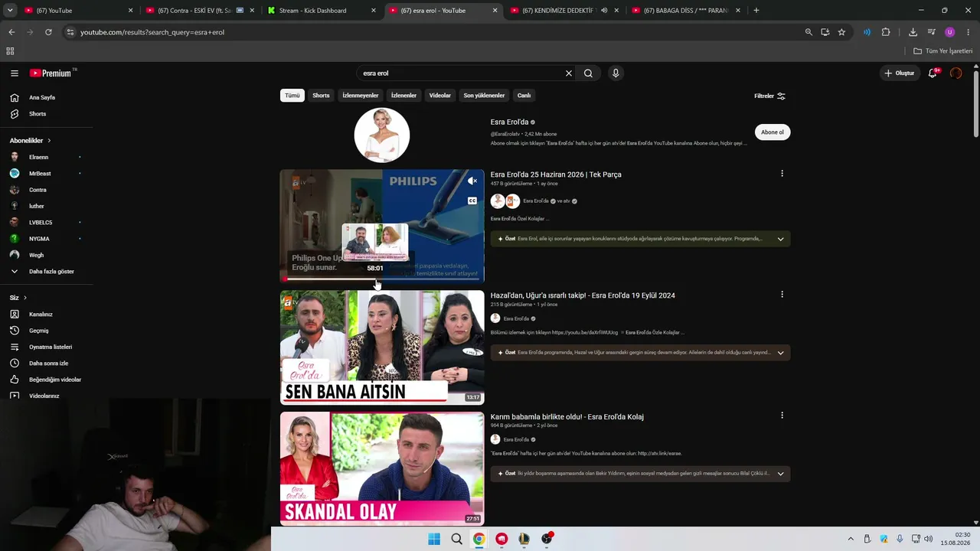Subscribe with the Abone ol button
Viewport: 980px width, 551px height.
click(773, 132)
